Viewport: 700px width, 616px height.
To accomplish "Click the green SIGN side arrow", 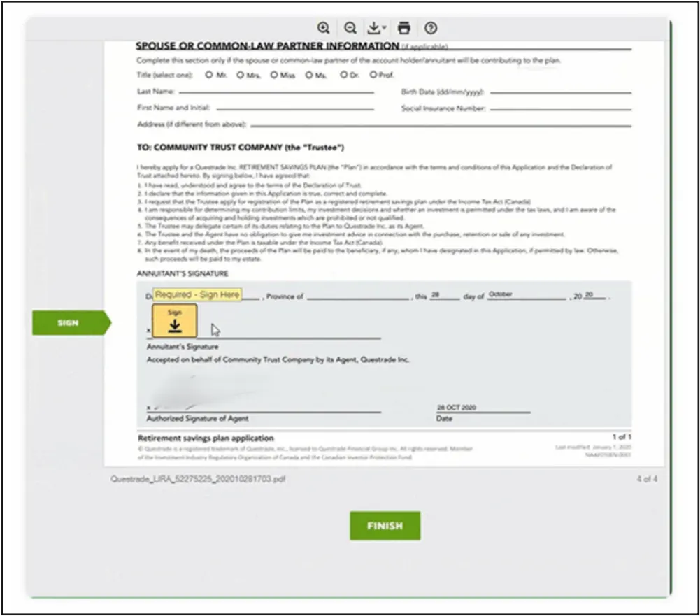I will [71, 323].
